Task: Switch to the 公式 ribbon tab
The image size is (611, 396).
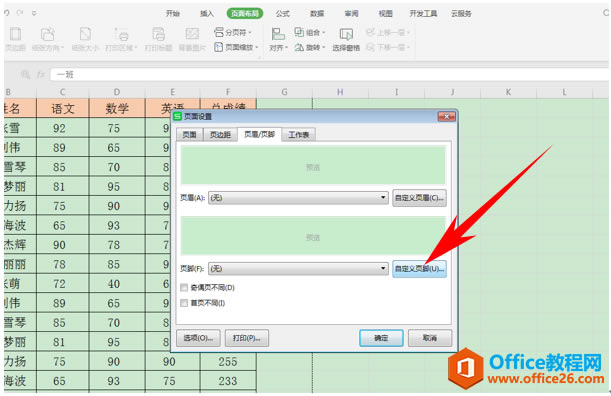Action: [283, 14]
